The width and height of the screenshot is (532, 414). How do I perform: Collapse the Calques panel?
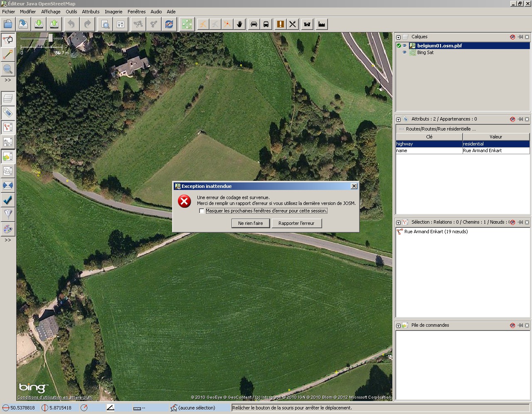[398, 37]
